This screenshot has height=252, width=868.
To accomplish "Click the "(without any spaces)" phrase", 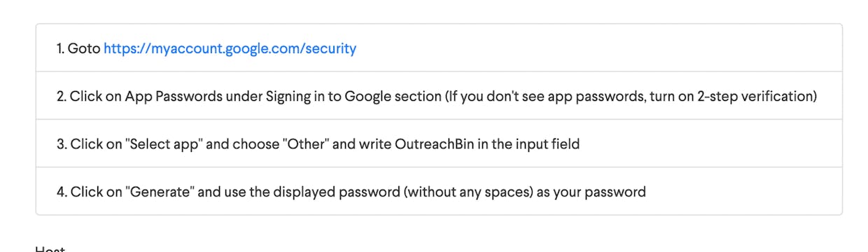I will click(468, 191).
